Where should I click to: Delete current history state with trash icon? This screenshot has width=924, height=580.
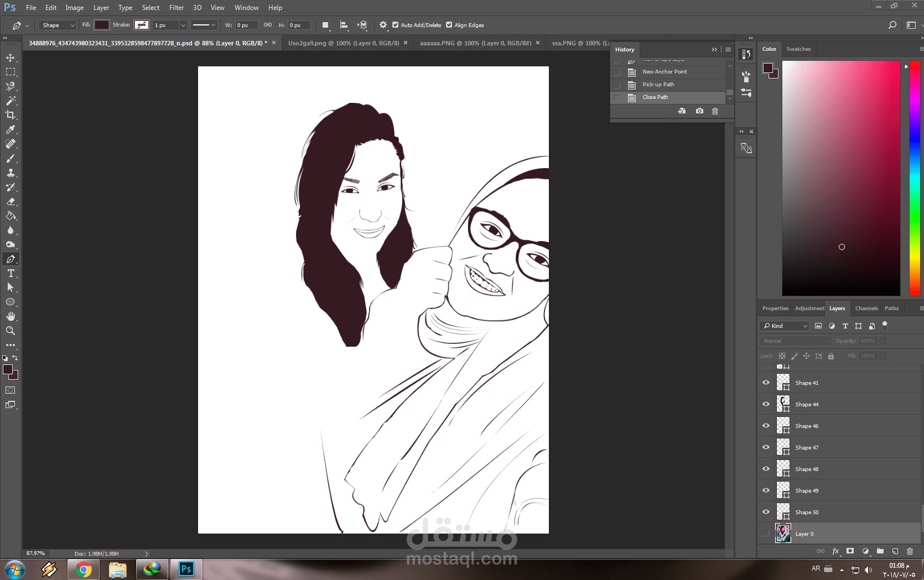click(715, 111)
